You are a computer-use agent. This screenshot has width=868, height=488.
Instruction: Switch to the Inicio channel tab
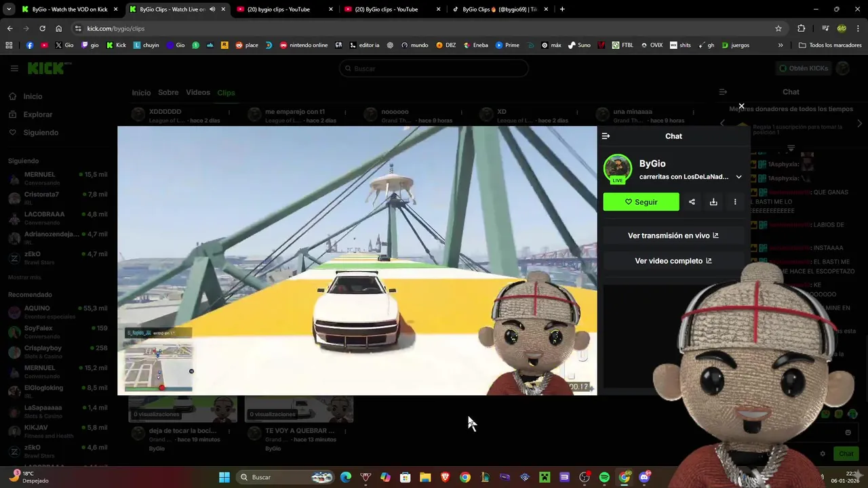[x=141, y=93]
